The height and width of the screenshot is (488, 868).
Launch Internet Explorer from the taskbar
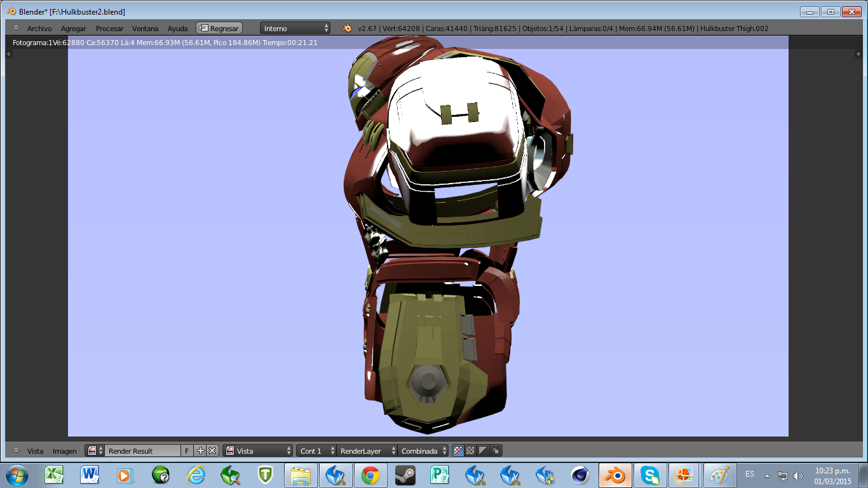pos(196,475)
